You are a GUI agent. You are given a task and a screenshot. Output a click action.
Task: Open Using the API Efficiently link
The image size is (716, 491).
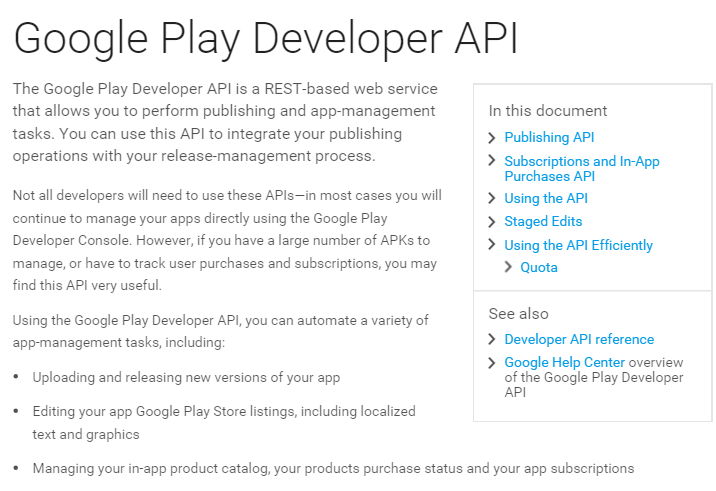click(578, 245)
